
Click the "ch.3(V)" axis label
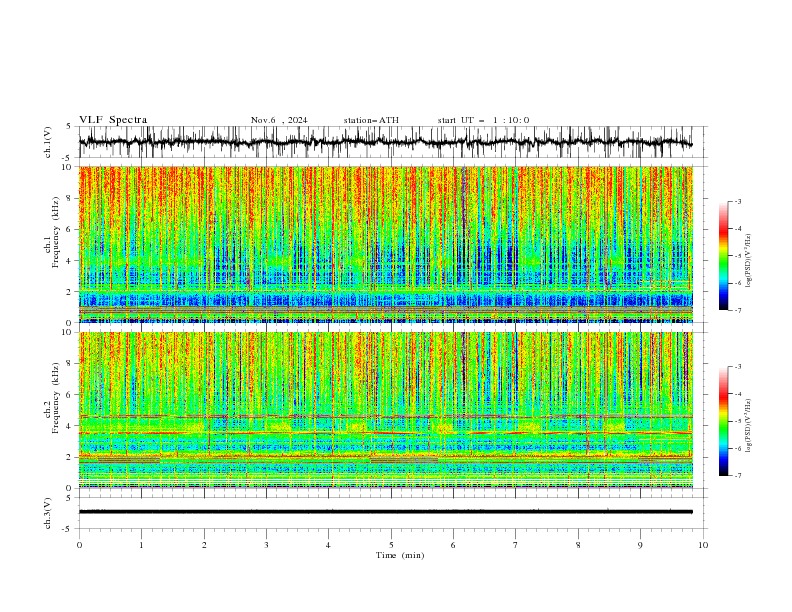click(48, 513)
